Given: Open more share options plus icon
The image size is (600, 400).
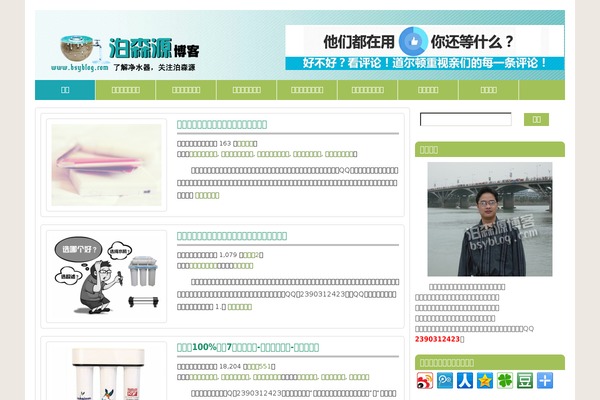Looking at the screenshot, I should pos(545,380).
